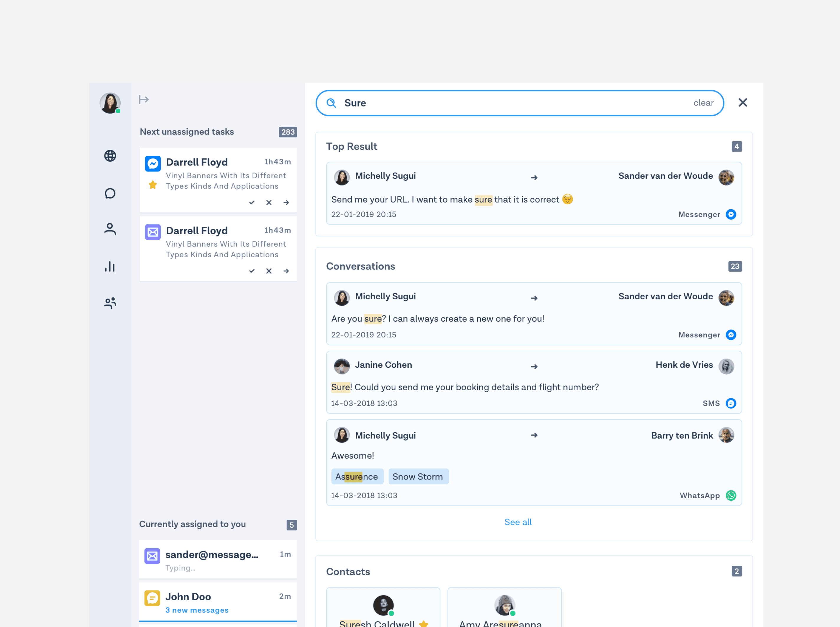The width and height of the screenshot is (840, 627).
Task: Mark the email Darrell Floyd task complete
Action: pyautogui.click(x=252, y=271)
